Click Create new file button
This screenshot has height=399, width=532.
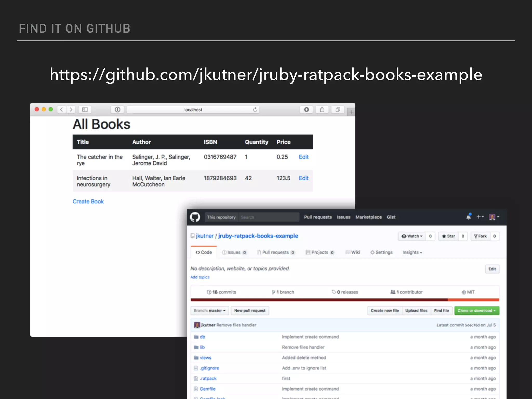point(385,310)
